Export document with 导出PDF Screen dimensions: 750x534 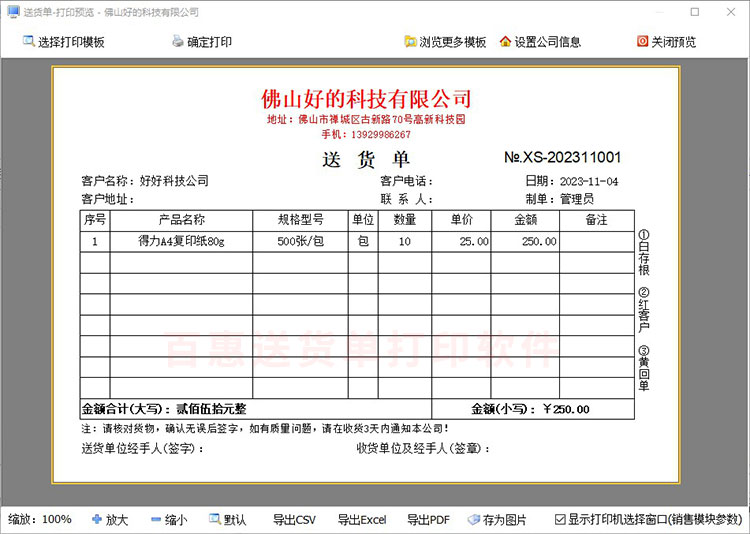[x=428, y=520]
